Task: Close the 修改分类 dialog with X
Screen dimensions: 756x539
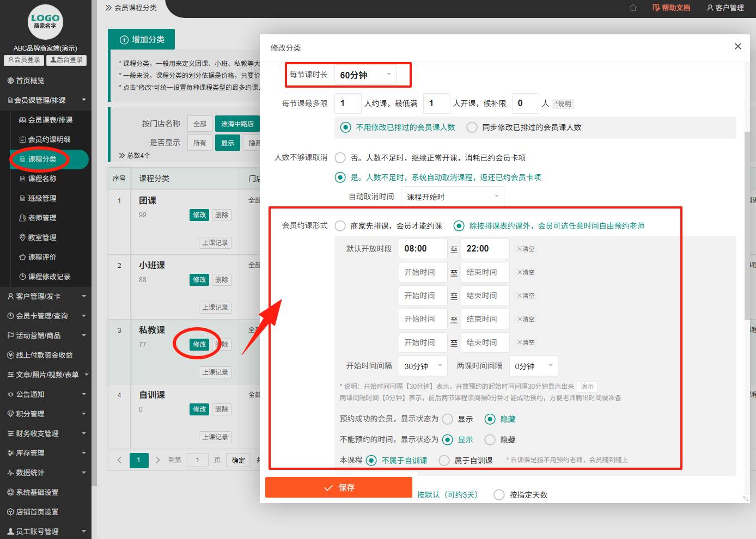Action: click(737, 46)
